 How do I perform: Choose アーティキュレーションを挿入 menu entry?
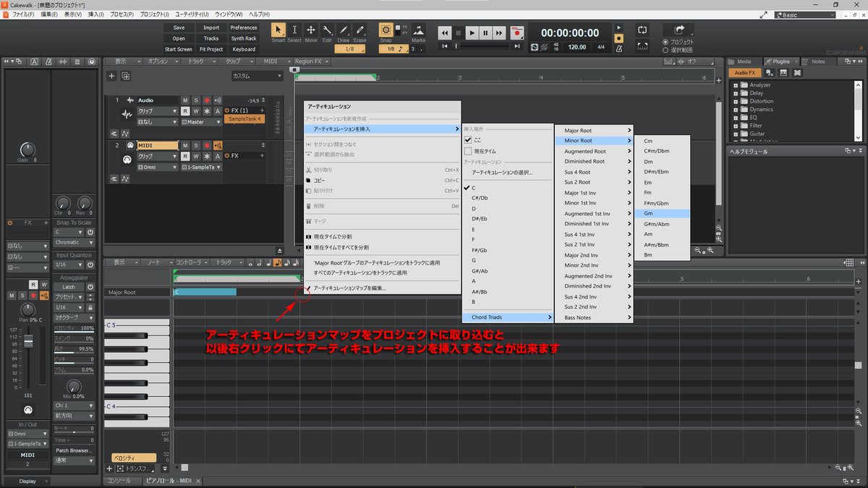383,129
